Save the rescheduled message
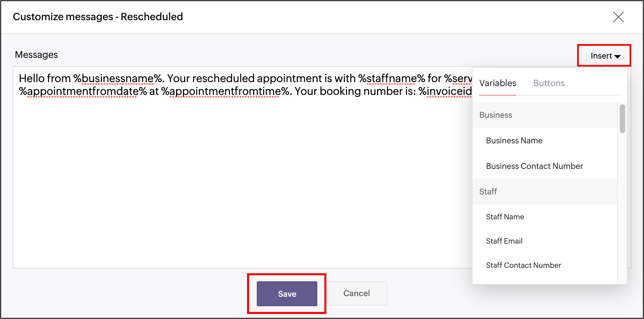This screenshot has width=644, height=319. (x=287, y=294)
